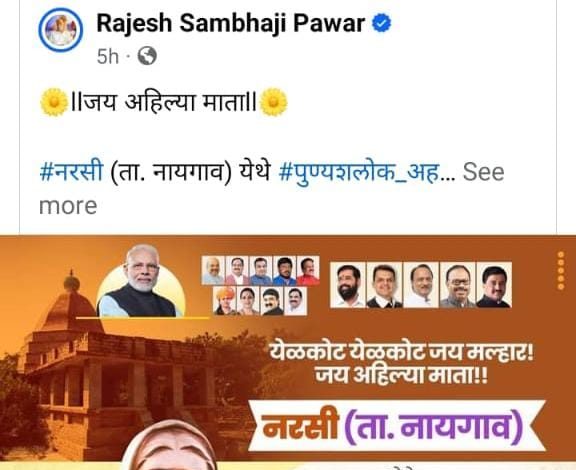Click the sunflower emoji after जय अहिल्या माता
The image size is (576, 470).
(273, 102)
